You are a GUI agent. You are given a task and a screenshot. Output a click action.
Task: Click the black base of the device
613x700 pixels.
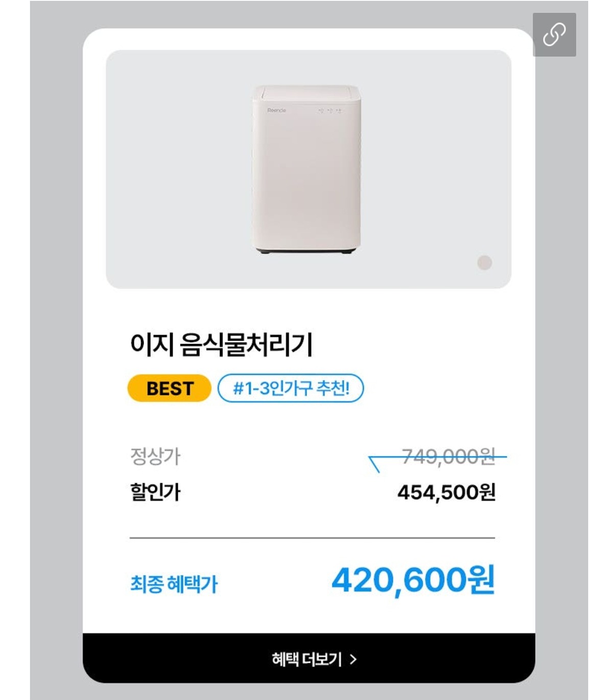point(306,250)
